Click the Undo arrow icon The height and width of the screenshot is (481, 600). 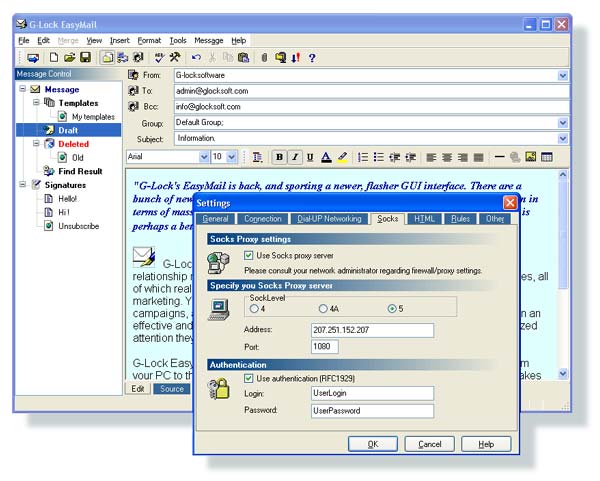click(196, 58)
